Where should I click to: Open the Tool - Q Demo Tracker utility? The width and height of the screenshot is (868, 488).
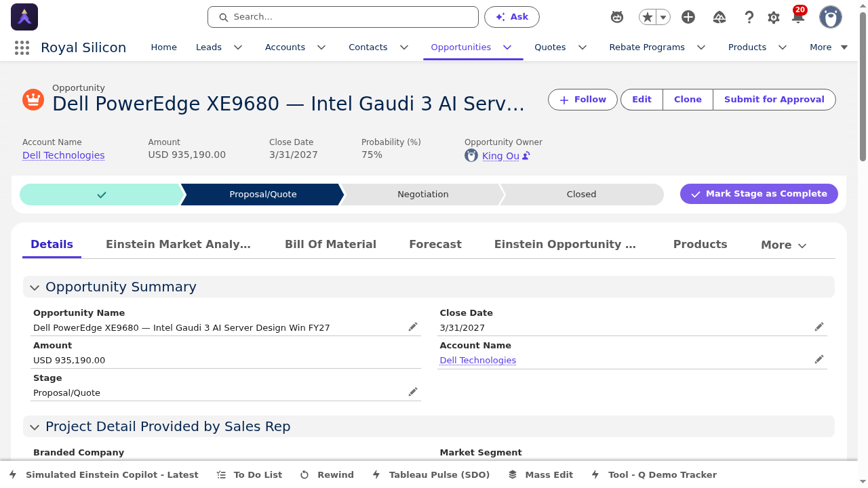[654, 474]
